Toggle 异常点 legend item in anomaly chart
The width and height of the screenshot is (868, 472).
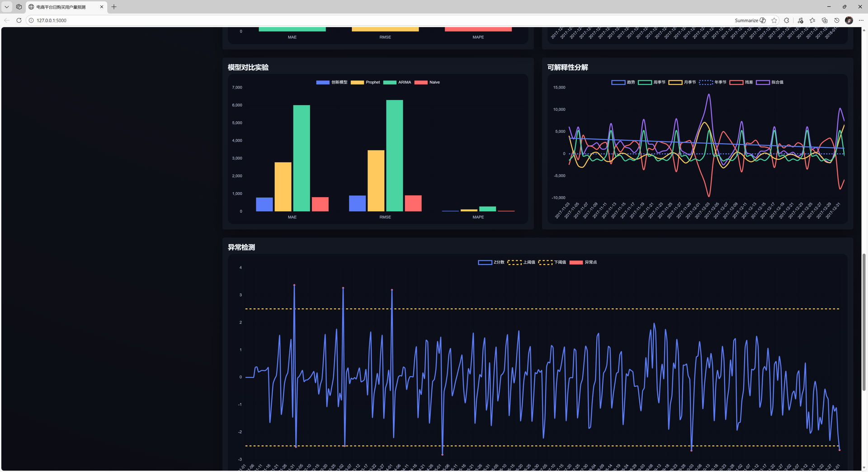tap(583, 262)
